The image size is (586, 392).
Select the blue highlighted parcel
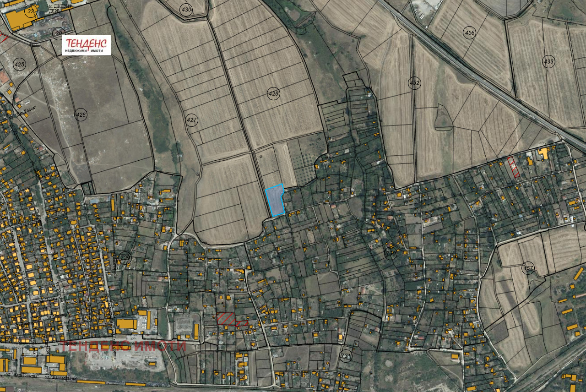coord(275,201)
